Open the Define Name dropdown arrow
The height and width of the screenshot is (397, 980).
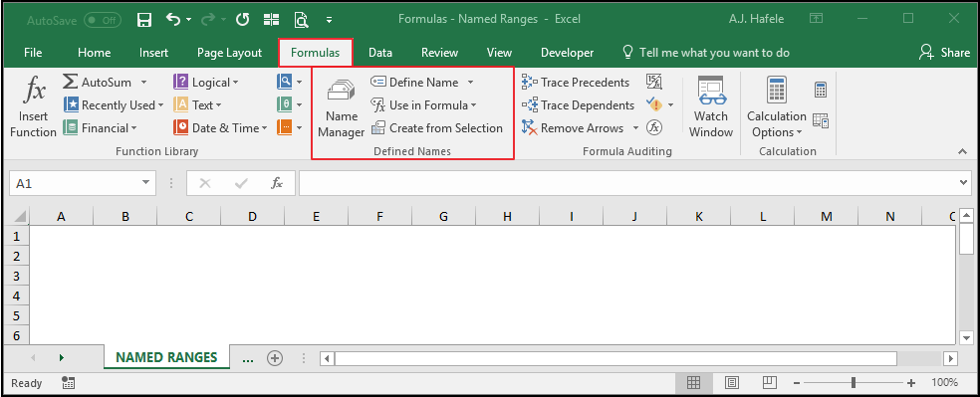tap(470, 83)
